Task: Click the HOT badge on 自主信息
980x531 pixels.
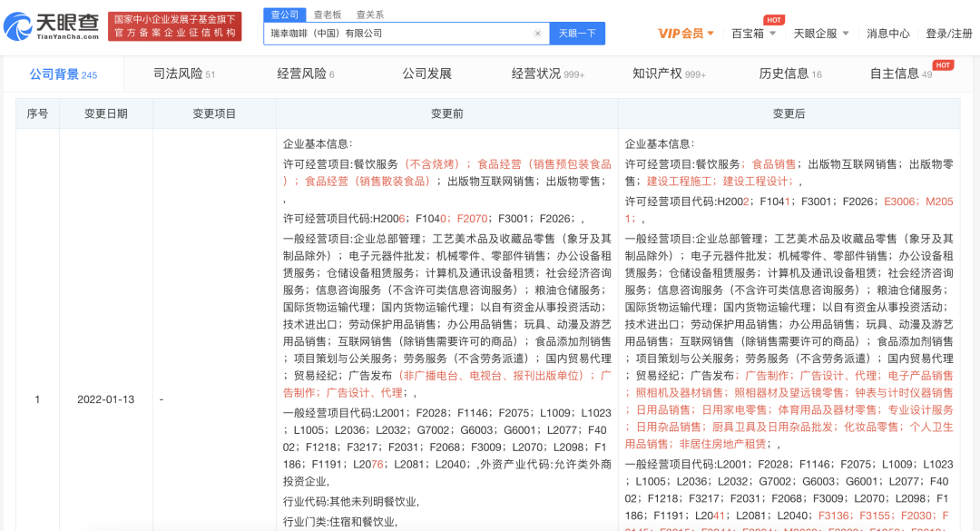Action: (x=943, y=65)
